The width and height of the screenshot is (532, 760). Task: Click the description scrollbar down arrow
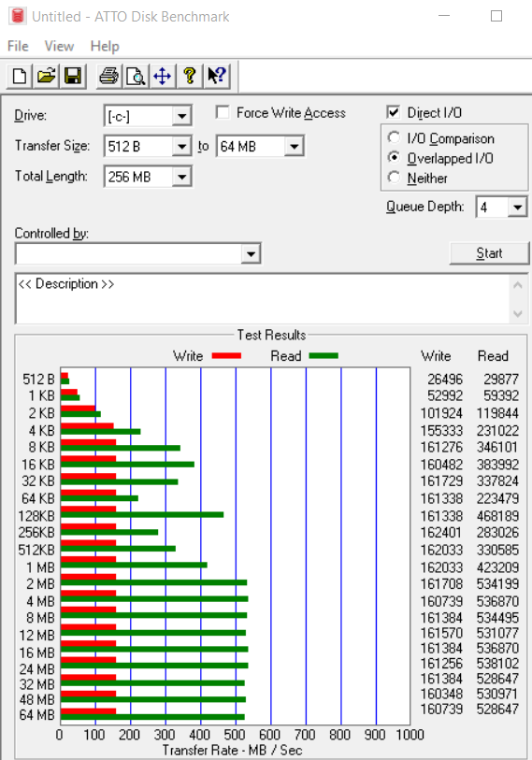(x=517, y=313)
